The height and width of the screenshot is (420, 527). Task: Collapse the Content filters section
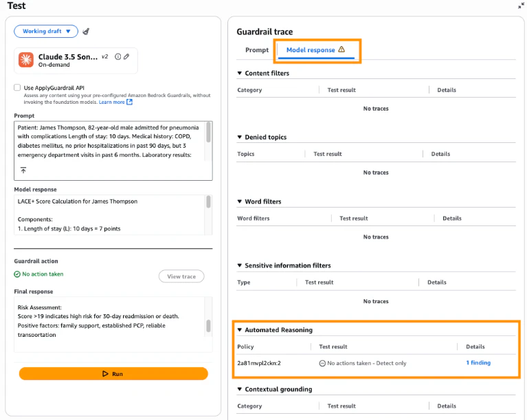[x=240, y=73]
